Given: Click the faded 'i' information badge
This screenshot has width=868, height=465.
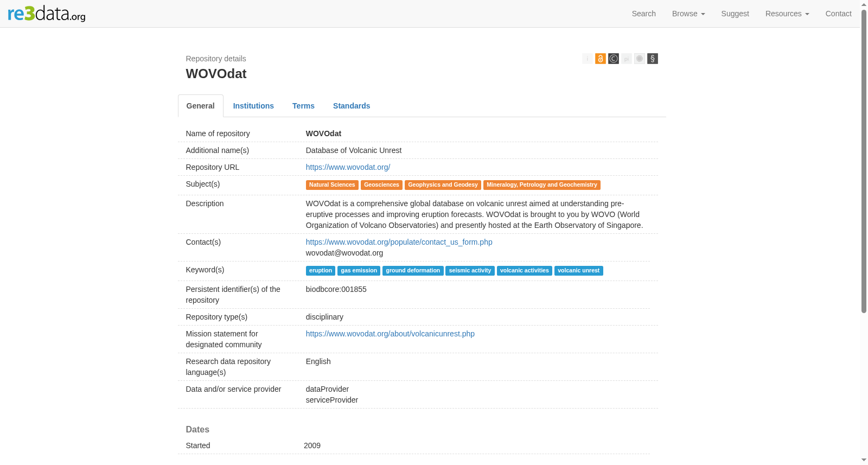Looking at the screenshot, I should click(588, 59).
